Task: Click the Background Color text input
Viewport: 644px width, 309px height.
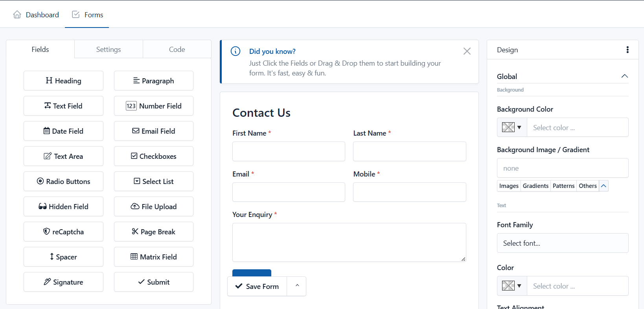Action: 578,127
